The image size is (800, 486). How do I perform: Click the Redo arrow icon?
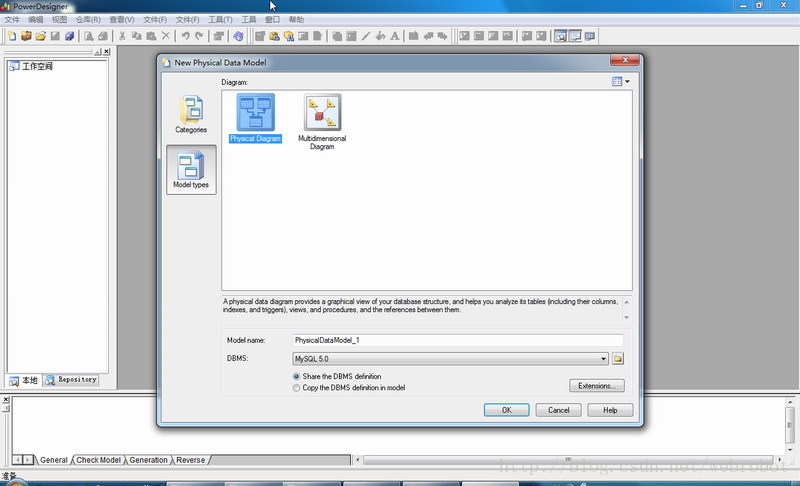click(x=199, y=36)
